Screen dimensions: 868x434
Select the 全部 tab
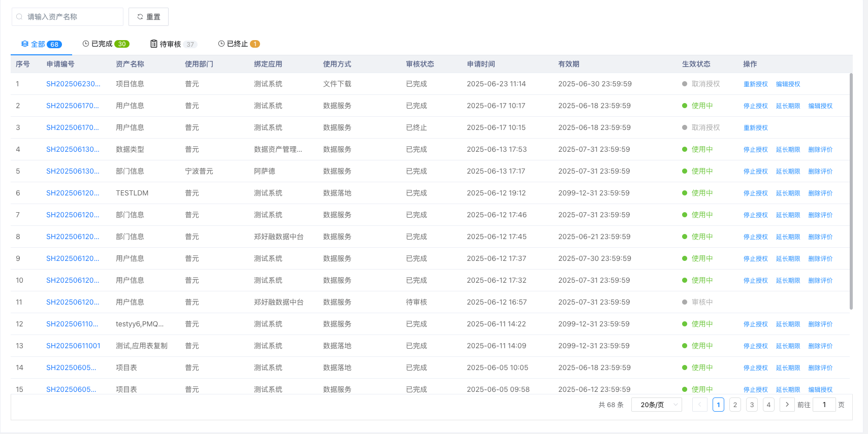click(x=41, y=44)
